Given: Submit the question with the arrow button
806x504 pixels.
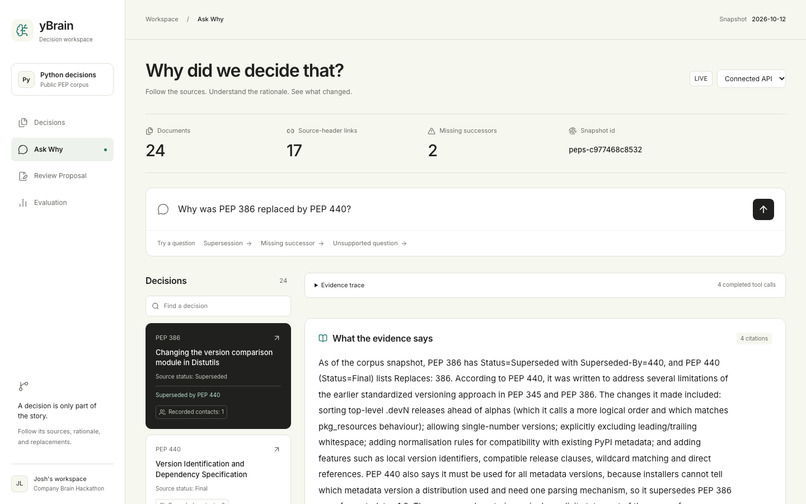Looking at the screenshot, I should [x=763, y=209].
